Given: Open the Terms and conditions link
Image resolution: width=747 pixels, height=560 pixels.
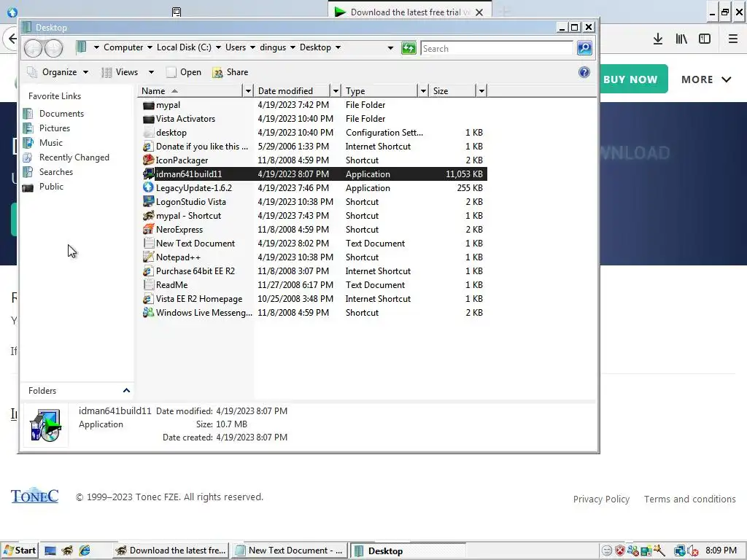Looking at the screenshot, I should click(690, 499).
